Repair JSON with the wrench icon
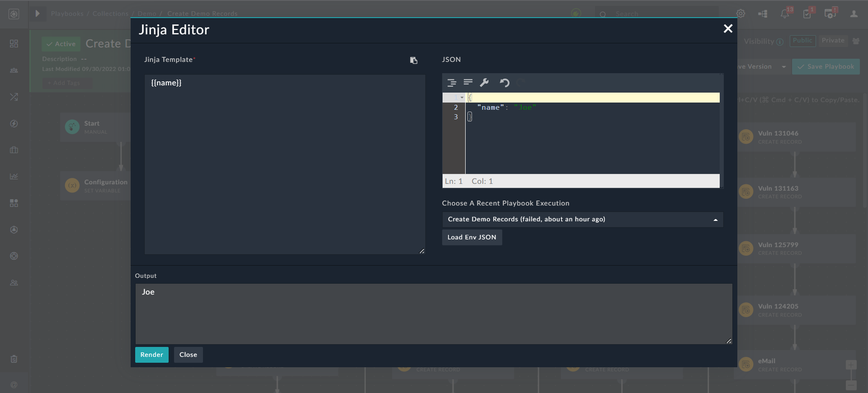Screen dimensions: 868x393 (x=484, y=83)
